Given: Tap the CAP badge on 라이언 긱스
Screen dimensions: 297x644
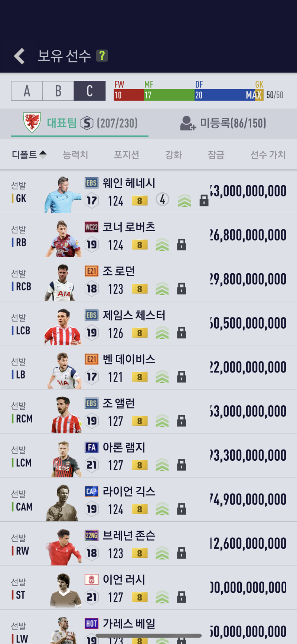Looking at the screenshot, I should (x=91, y=491).
